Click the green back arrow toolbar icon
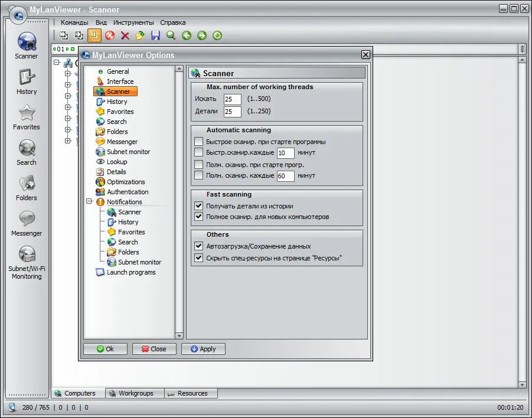Viewport: 532px width, 418px height. point(186,35)
